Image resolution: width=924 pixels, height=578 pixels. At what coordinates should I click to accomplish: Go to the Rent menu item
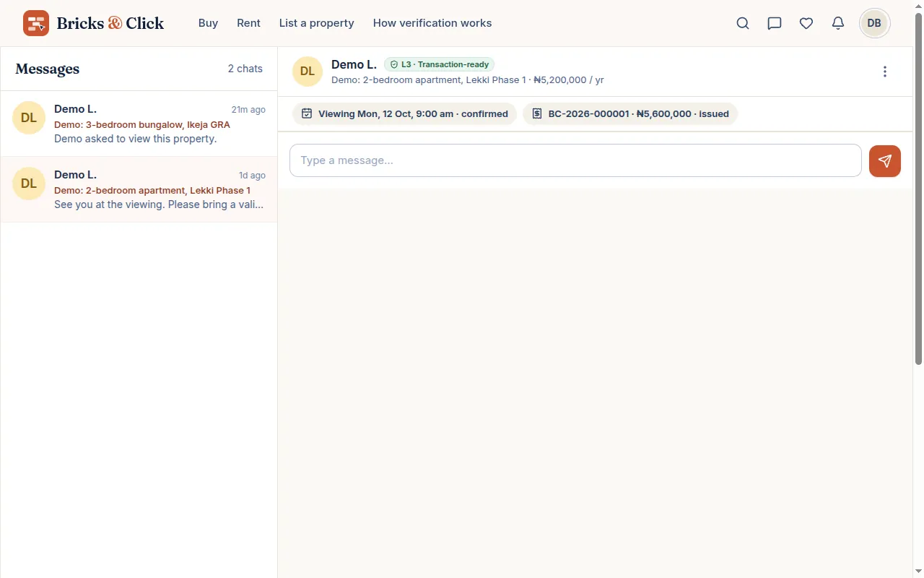248,23
